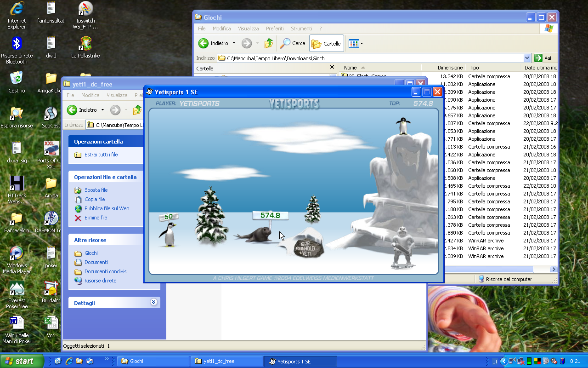Open the IT language bar selector

[495, 361]
